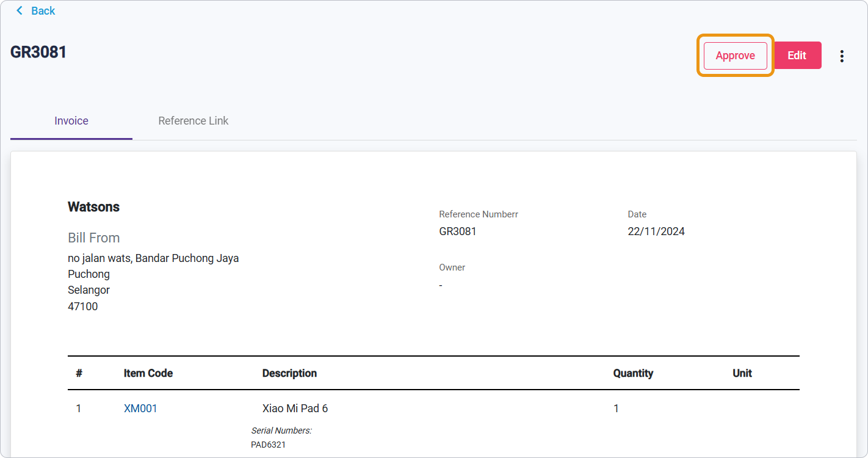Viewport: 868px width, 458px height.
Task: Select the GR3081 page title
Action: tap(38, 52)
